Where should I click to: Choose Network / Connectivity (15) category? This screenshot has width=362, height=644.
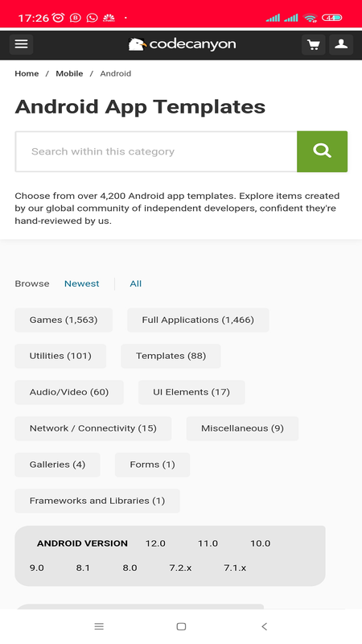point(93,428)
